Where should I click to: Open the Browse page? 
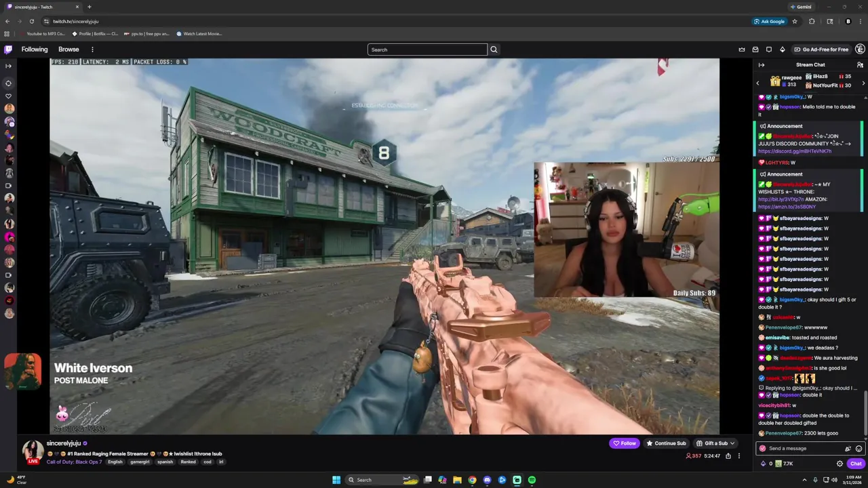click(x=68, y=49)
